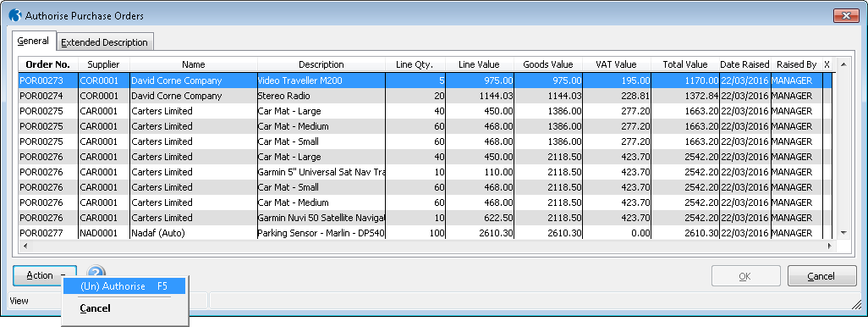Image resolution: width=868 pixels, height=327 pixels.
Task: Select the General tab
Action: coord(33,41)
